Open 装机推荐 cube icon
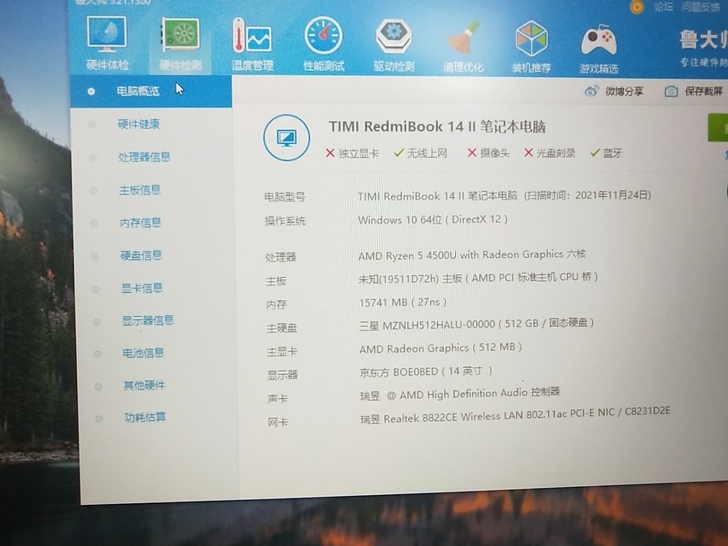 click(x=531, y=47)
